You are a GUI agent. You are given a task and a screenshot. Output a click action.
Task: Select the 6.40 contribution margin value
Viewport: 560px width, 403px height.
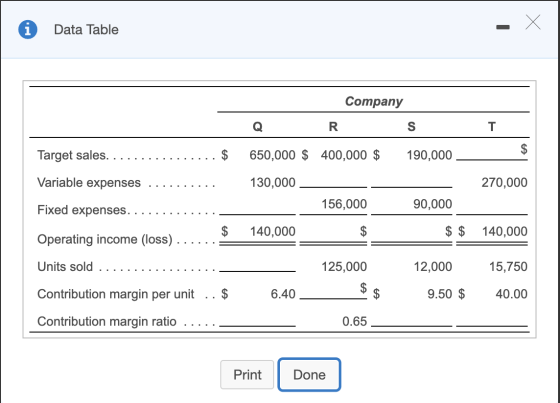[x=283, y=294]
